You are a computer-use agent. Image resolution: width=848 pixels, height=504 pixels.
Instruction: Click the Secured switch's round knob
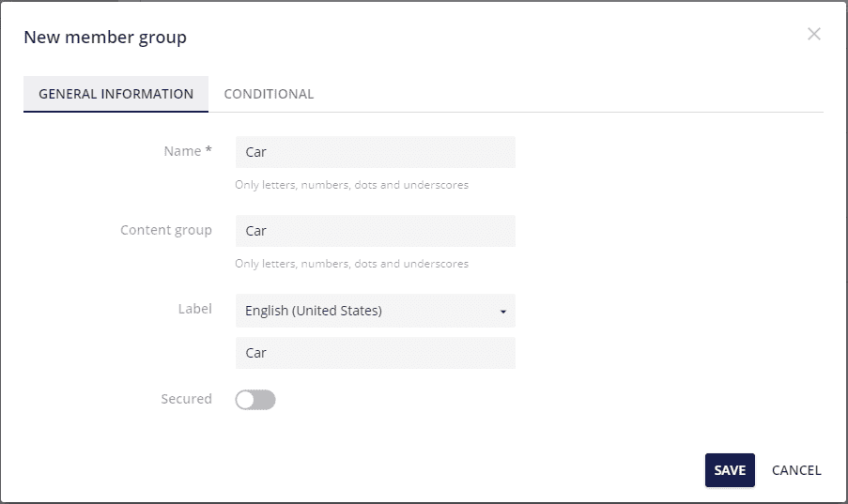[245, 400]
